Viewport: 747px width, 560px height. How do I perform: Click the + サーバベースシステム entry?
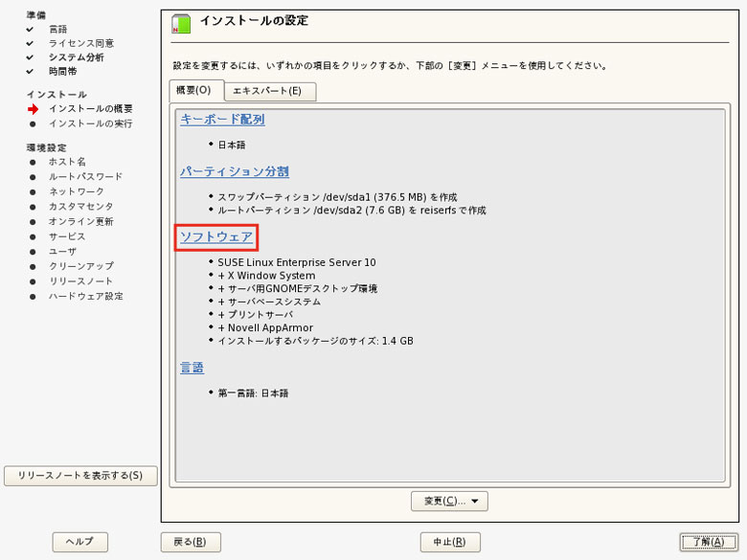click(x=269, y=302)
